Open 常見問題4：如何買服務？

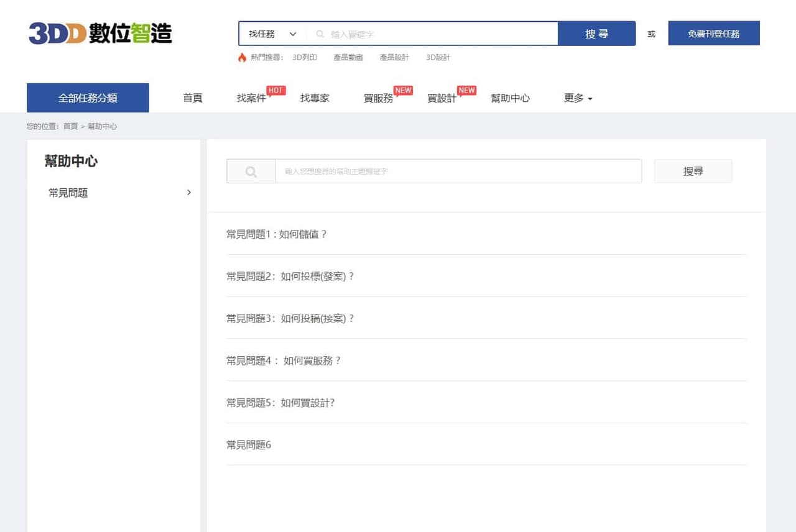[284, 360]
